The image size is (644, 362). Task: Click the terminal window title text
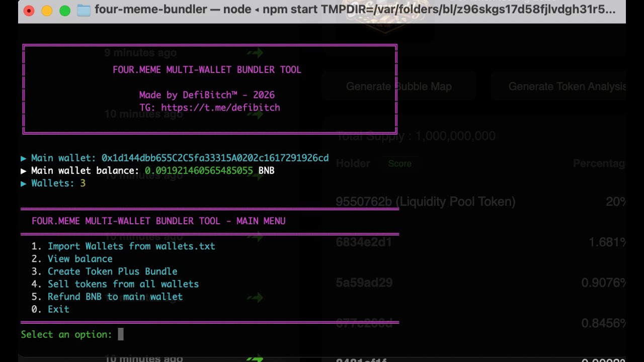click(355, 10)
